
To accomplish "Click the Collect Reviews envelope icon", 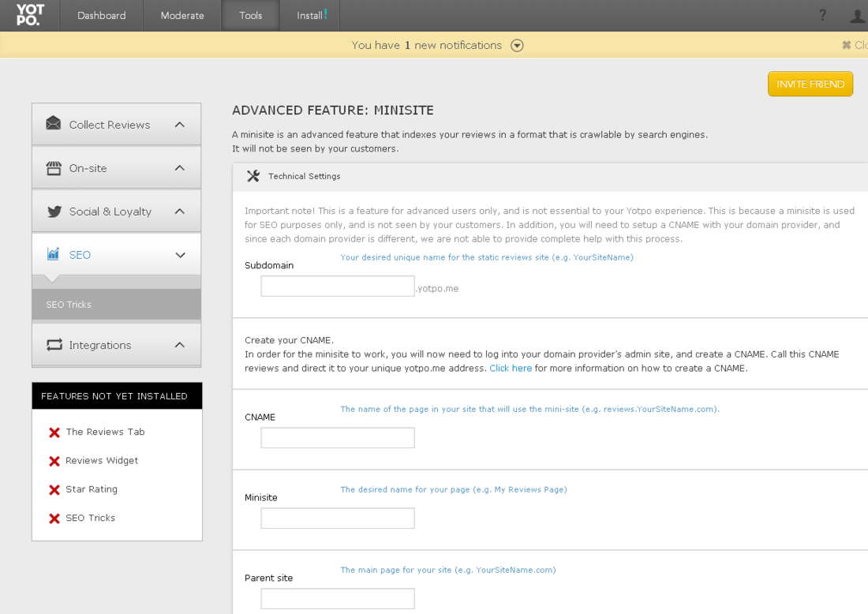I will (54, 123).
